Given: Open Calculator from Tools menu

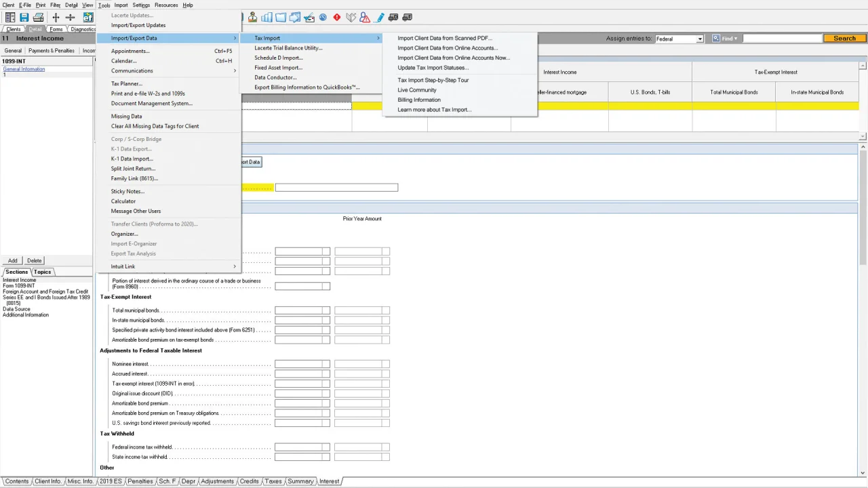Looking at the screenshot, I should [x=123, y=201].
